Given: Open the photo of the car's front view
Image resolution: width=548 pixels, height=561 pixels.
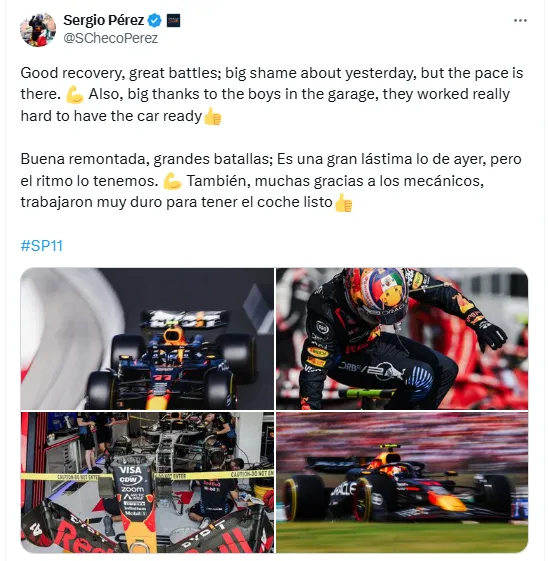Looking at the screenshot, I should tap(147, 338).
